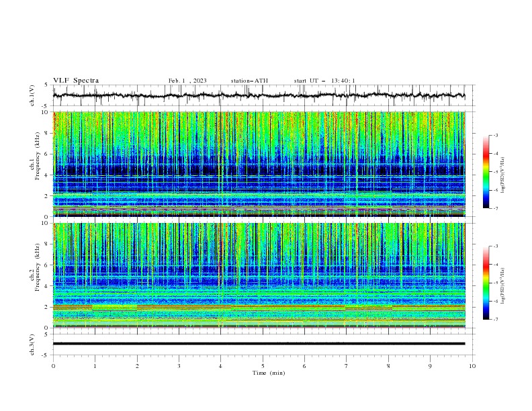532x411 pixels.
Task: Click the "station=ATH" header label
Action: tap(249, 81)
